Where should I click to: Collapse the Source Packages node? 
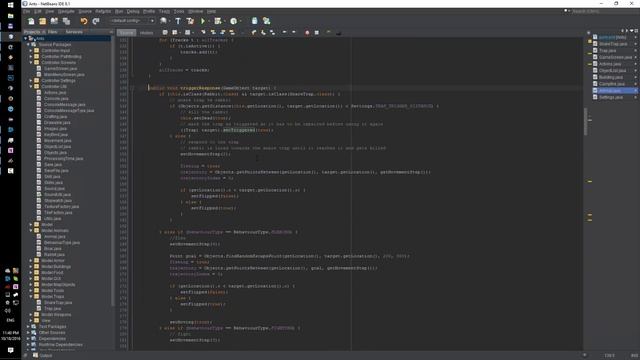[x=28, y=44]
